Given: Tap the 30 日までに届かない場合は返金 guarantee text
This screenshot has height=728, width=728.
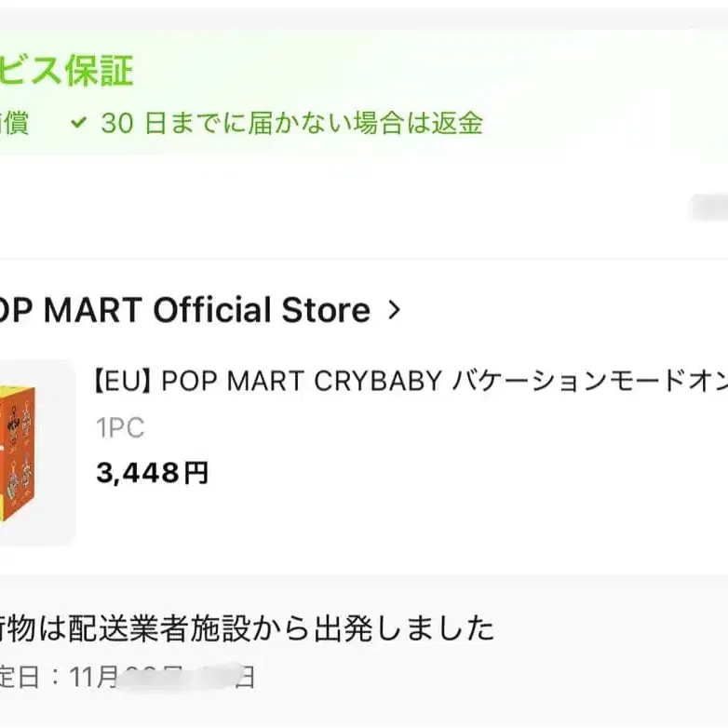Looking at the screenshot, I should coord(291,123).
